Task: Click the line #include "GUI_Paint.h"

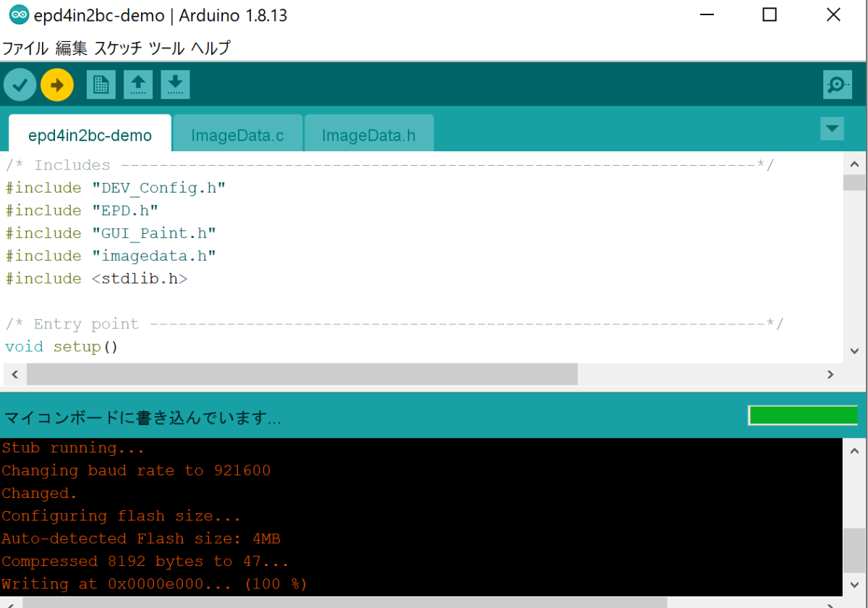Action: pyautogui.click(x=111, y=233)
